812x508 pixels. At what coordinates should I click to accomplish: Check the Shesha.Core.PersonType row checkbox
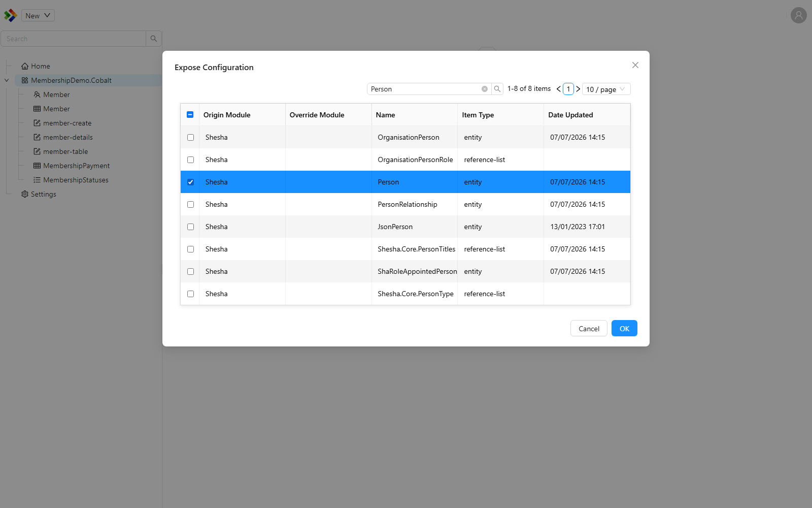(x=190, y=294)
